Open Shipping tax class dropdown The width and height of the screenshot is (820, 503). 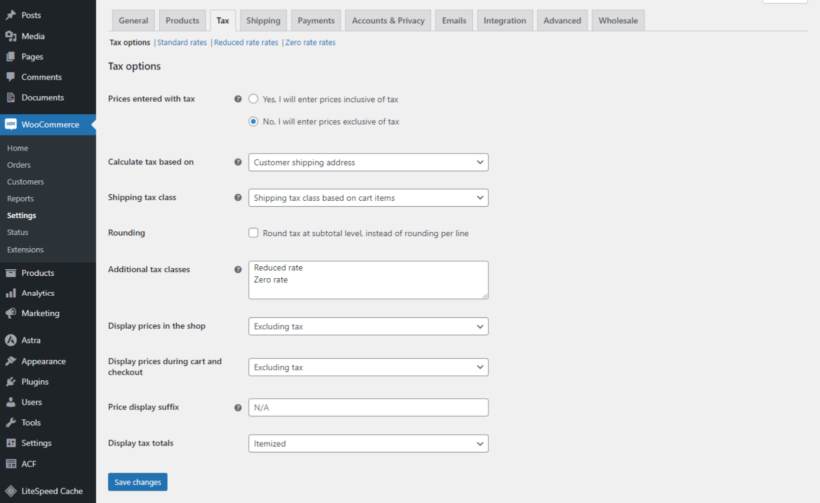coord(368,198)
